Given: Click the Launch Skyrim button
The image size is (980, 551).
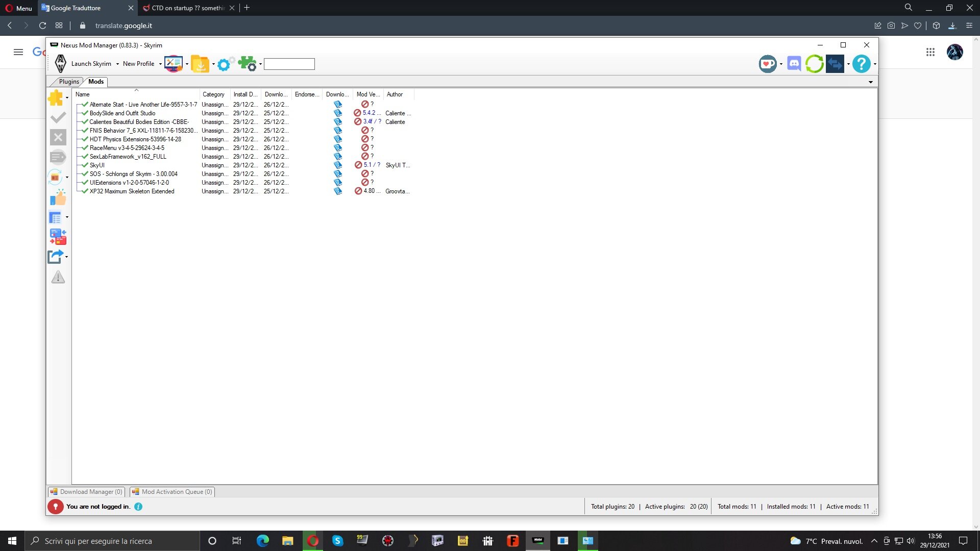Looking at the screenshot, I should (x=91, y=64).
